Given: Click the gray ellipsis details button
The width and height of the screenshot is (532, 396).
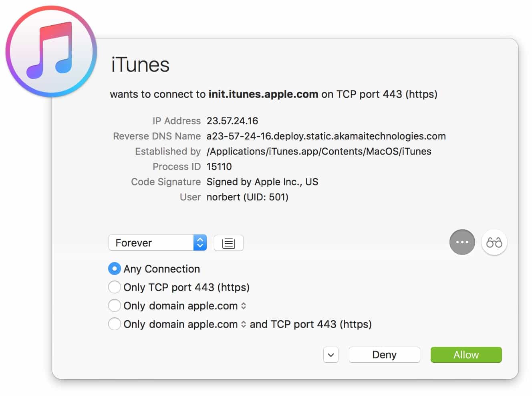Looking at the screenshot, I should tap(462, 242).
